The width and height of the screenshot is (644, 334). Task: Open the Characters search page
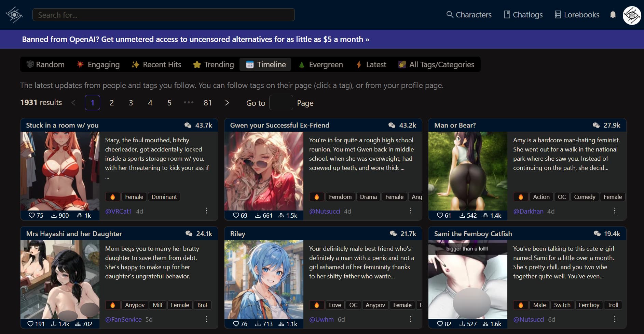click(x=469, y=15)
